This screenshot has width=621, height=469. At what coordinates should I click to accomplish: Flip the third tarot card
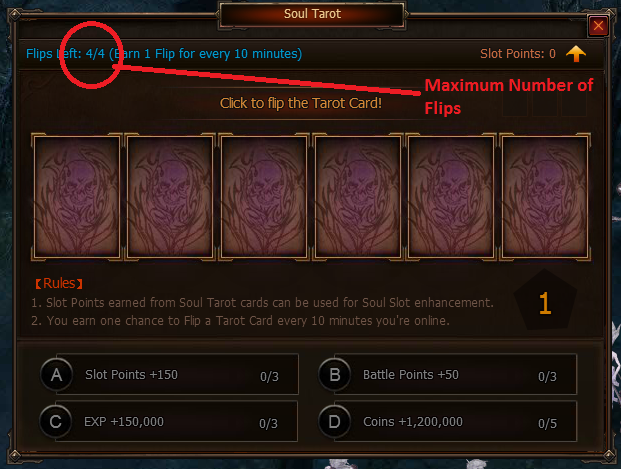(263, 197)
